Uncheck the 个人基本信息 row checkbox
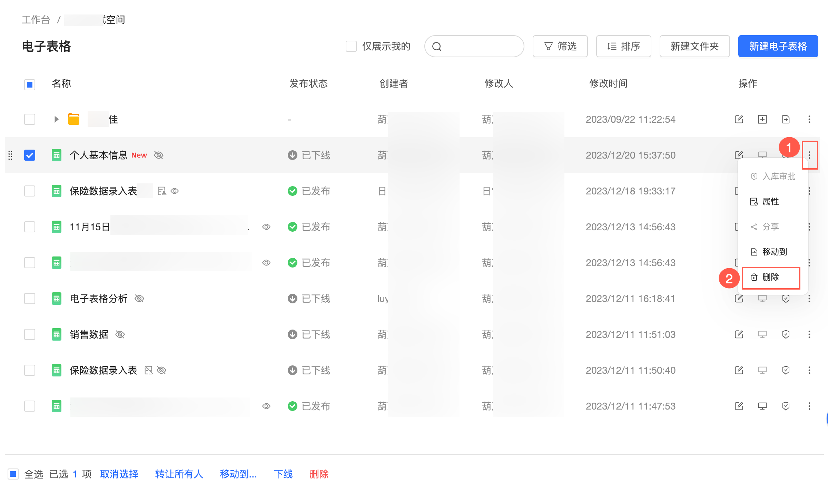The image size is (828, 504). (x=30, y=155)
